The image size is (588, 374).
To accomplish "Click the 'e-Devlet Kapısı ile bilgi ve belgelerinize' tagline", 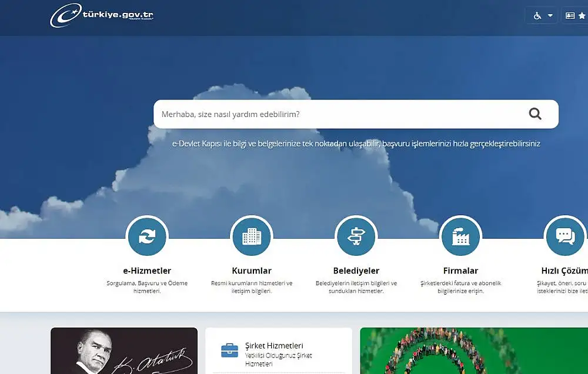I will point(356,143).
